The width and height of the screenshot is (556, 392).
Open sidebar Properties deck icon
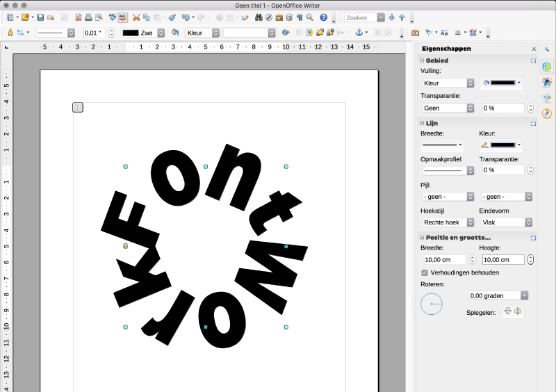(547, 66)
